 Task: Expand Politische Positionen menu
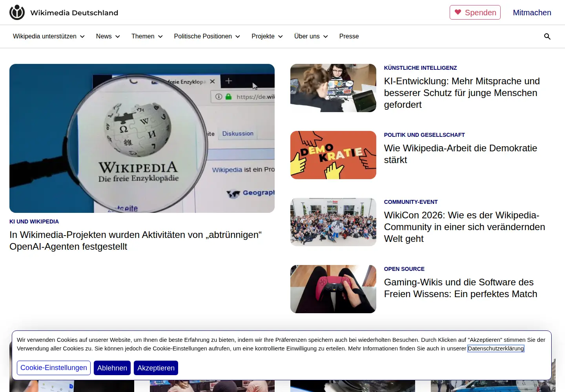tap(207, 36)
